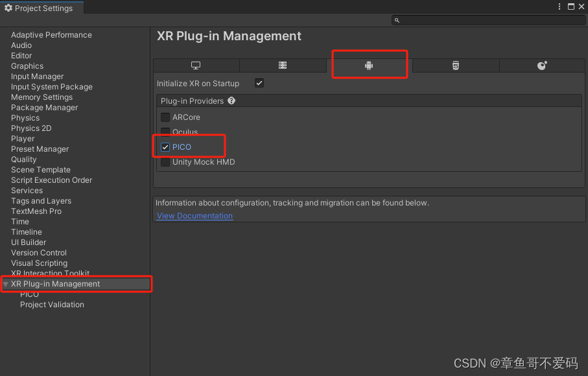Image resolution: width=588 pixels, height=376 pixels.
Task: Select the Windows/Mac/Linux desktop platform tab
Action: pos(196,65)
